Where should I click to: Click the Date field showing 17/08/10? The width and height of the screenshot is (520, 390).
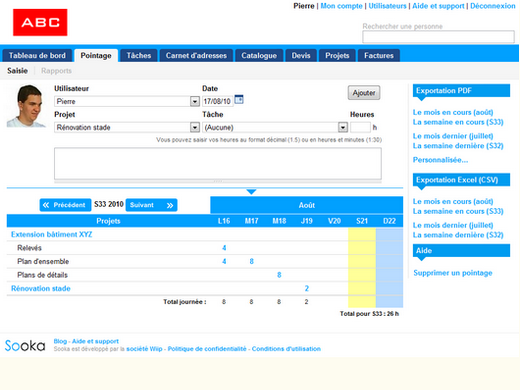(x=217, y=101)
